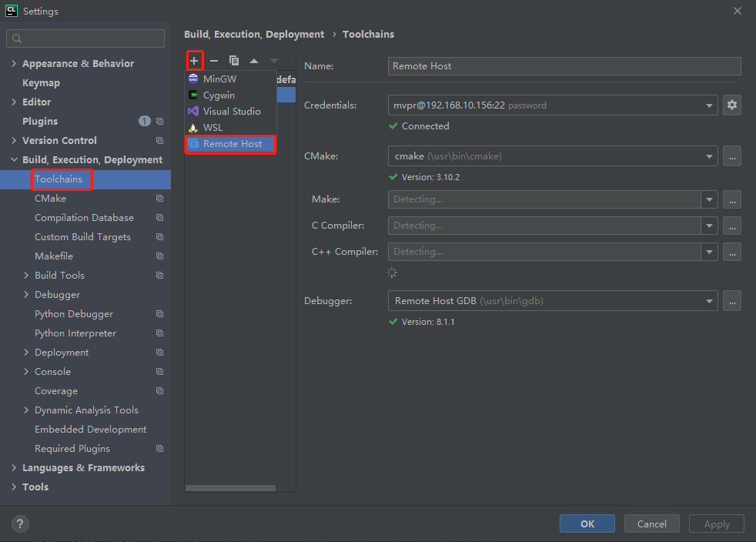Click project-level icon beside Build Tools

(x=159, y=276)
